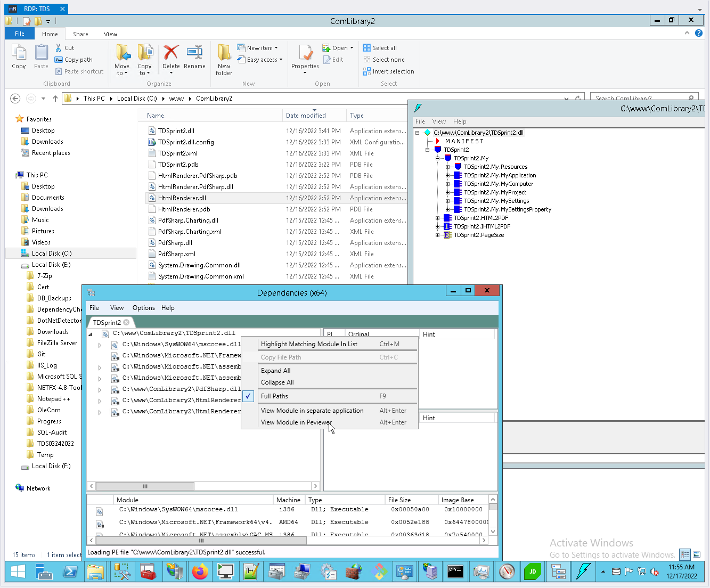This screenshot has height=588, width=710.
Task: Select View Module in Peviewer
Action: 296,422
